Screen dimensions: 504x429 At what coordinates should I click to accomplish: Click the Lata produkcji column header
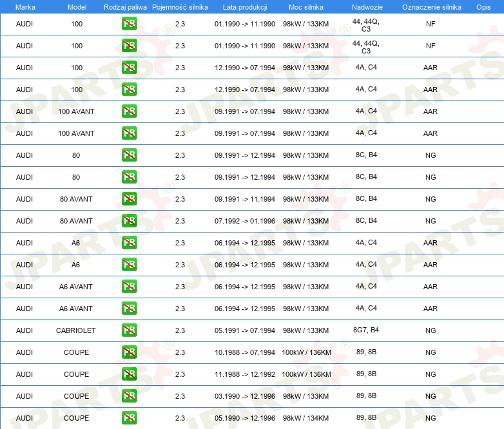point(245,7)
